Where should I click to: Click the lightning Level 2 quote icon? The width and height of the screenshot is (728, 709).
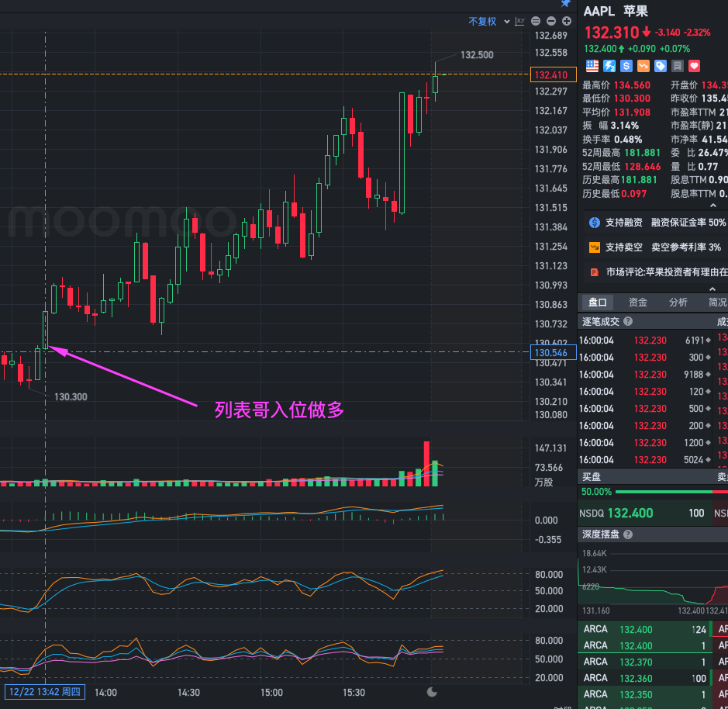[x=609, y=66]
